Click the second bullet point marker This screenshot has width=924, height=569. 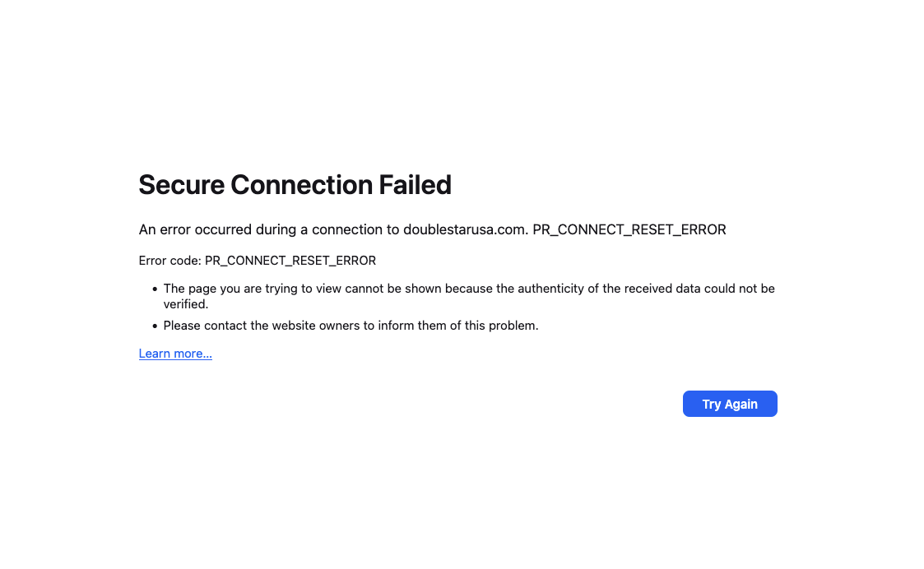point(155,326)
